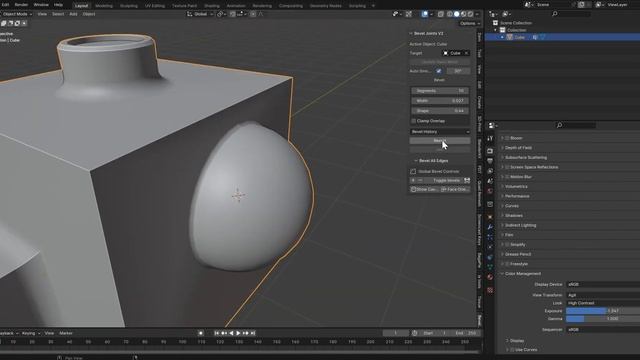Screen dimensions: 640x360
Task: Open the Physics properties tab icon
Action: pos(490,247)
